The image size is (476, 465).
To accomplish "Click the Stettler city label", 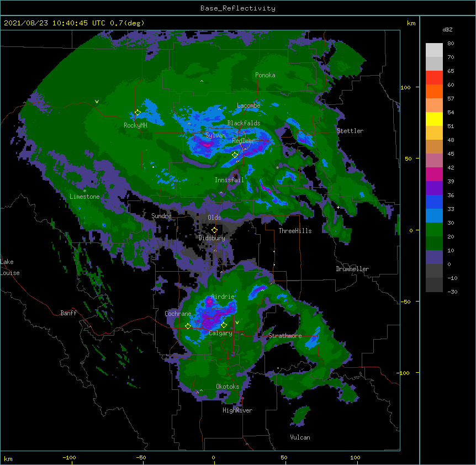I will tap(350, 131).
